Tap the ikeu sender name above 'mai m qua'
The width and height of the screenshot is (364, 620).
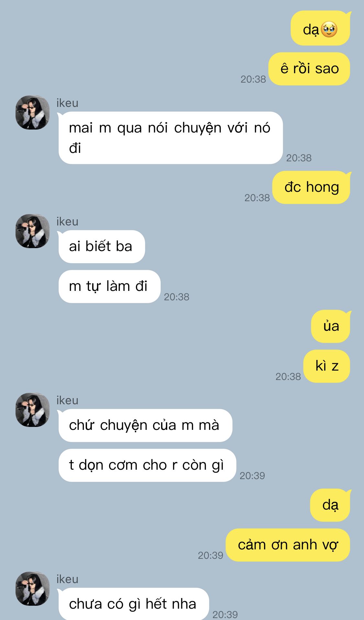[x=67, y=103]
